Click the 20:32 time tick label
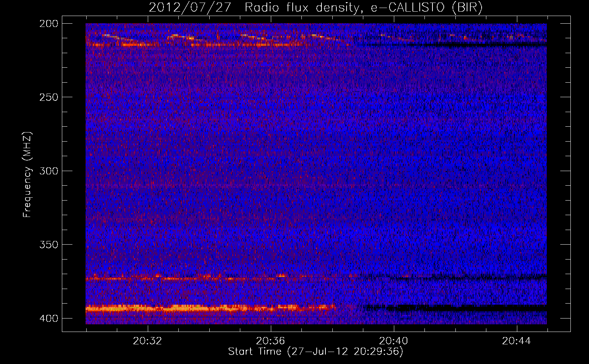The width and height of the screenshot is (589, 364). coord(147,341)
